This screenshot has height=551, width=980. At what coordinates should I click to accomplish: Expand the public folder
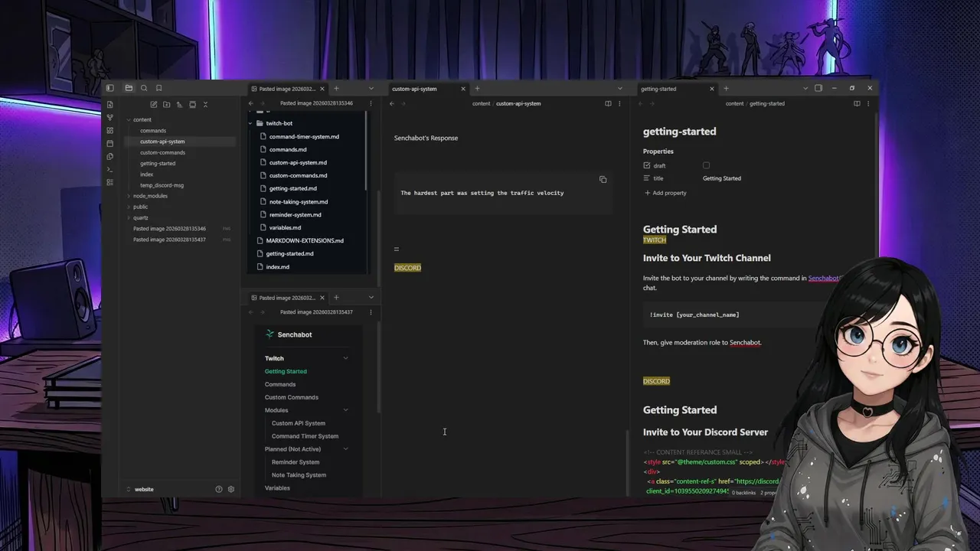129,207
